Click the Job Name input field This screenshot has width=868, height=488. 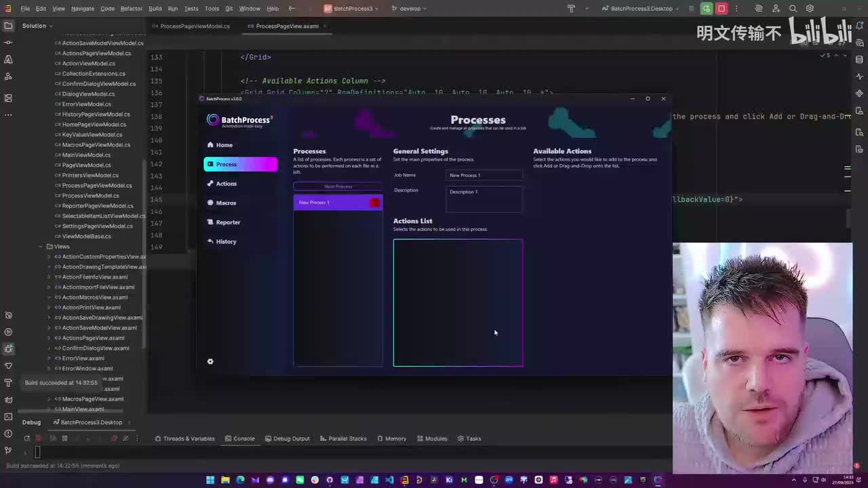(x=484, y=176)
